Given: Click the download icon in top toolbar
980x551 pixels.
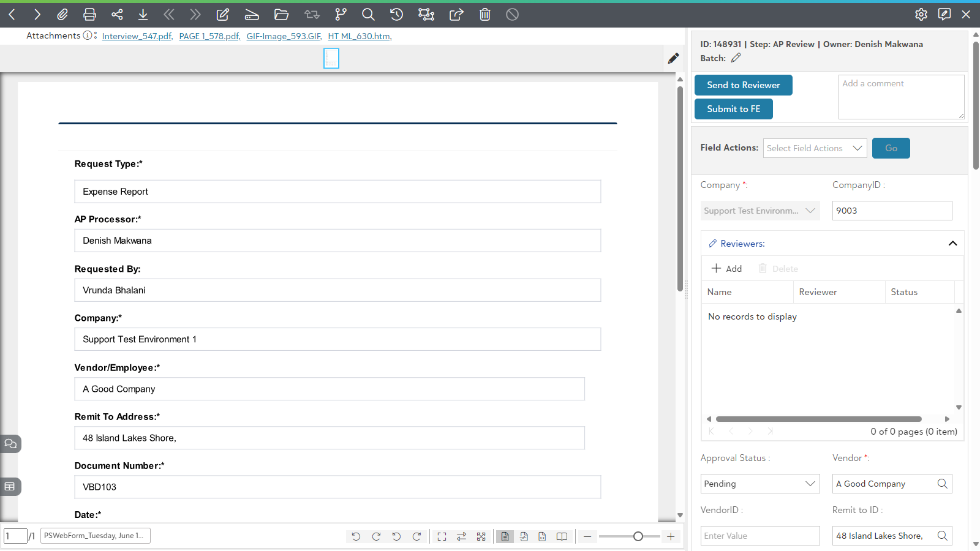Looking at the screenshot, I should pyautogui.click(x=143, y=14).
